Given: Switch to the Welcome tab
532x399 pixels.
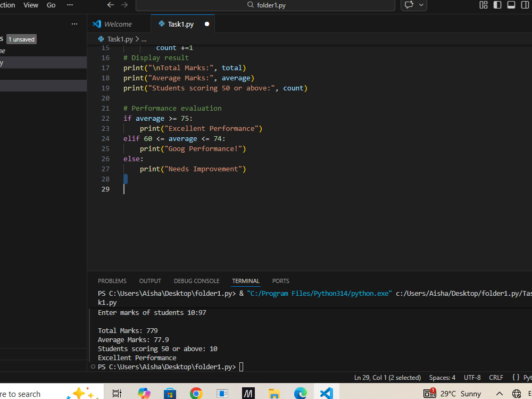Looking at the screenshot, I should coord(119,24).
